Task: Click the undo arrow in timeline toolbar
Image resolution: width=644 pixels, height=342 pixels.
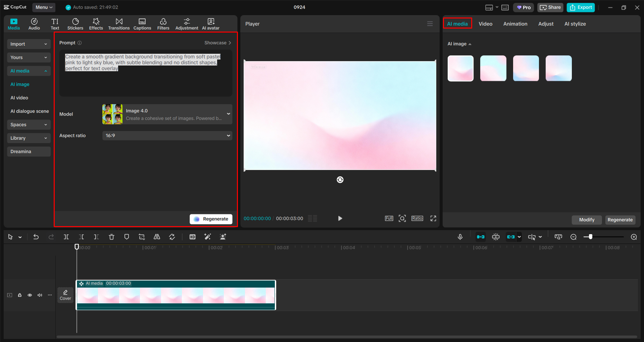Action: click(36, 237)
